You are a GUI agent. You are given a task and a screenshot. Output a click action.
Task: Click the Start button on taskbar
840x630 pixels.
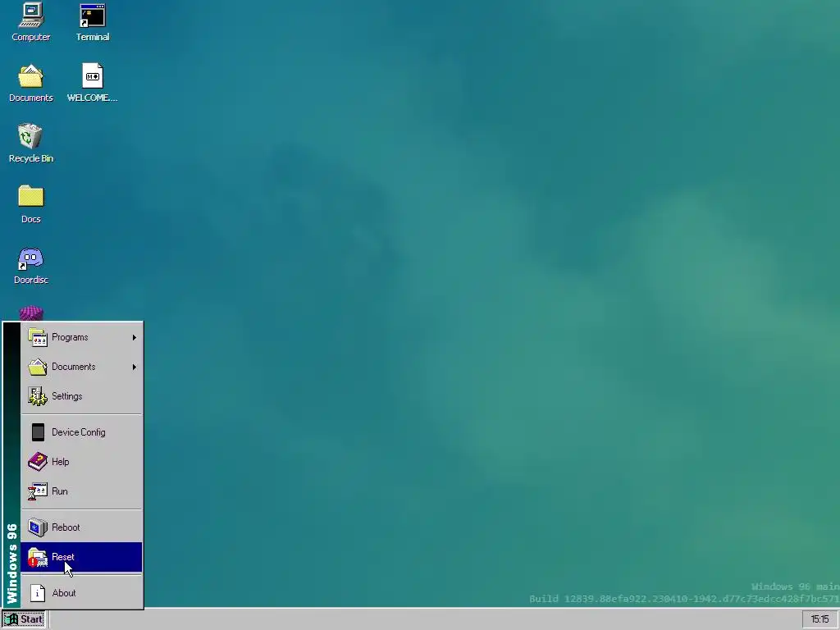point(24,619)
